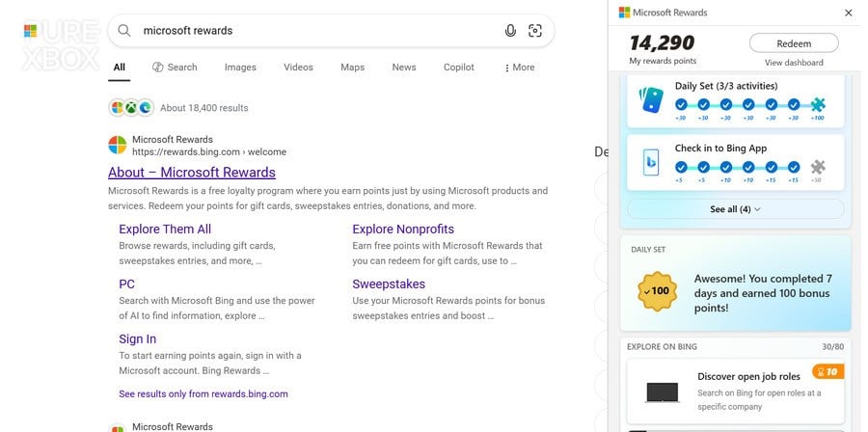Open visual search camera icon
This screenshot has width=868, height=432.
[534, 31]
